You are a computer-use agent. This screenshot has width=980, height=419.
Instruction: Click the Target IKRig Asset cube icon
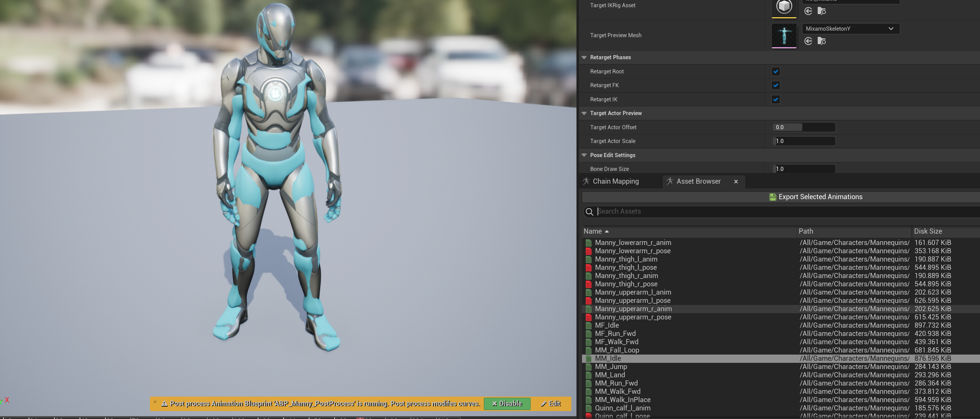(784, 7)
